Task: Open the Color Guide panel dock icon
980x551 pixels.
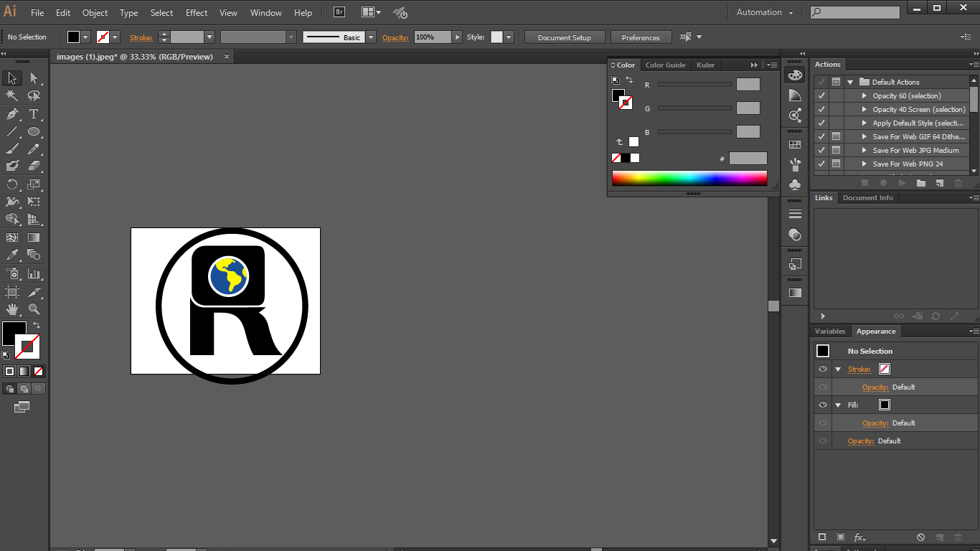Action: [795, 95]
